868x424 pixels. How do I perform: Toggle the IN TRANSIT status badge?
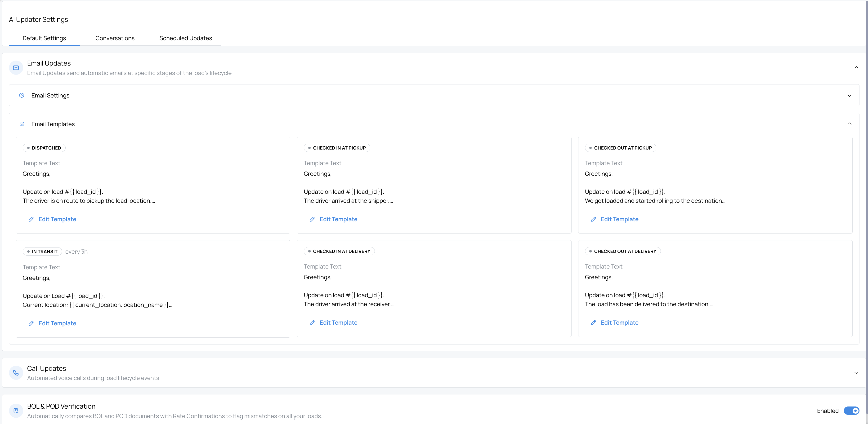[x=42, y=251]
